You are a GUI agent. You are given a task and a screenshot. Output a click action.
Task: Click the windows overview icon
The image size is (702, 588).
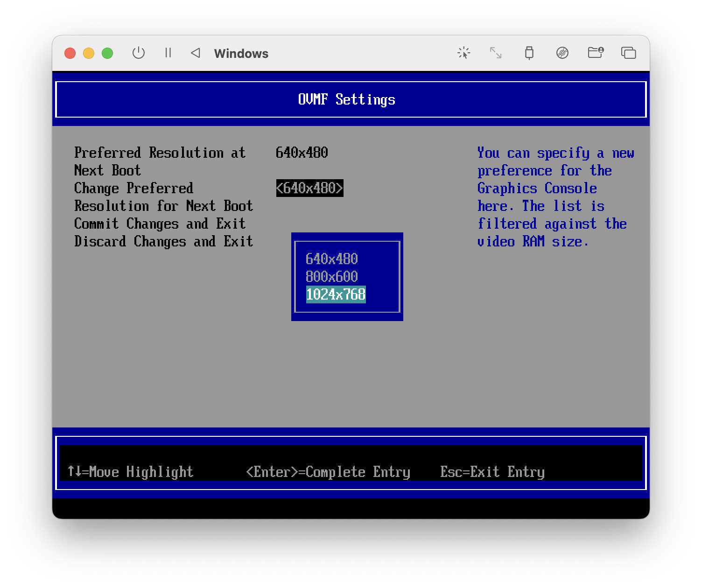(629, 53)
